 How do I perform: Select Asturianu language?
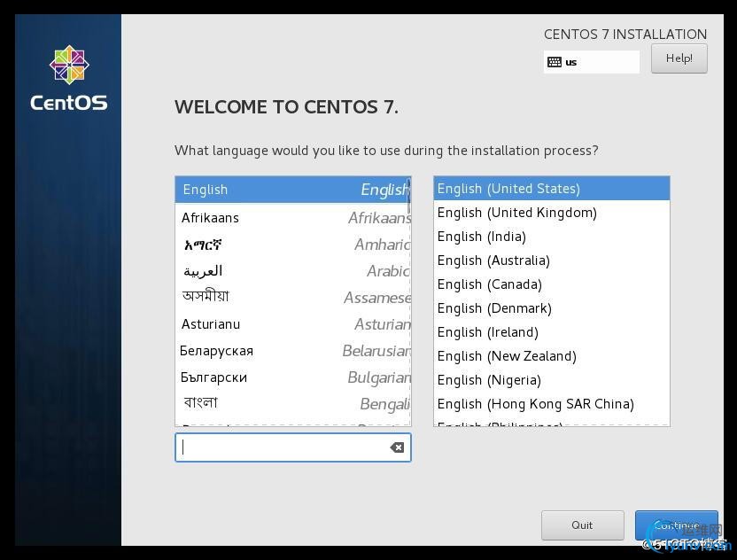click(291, 324)
